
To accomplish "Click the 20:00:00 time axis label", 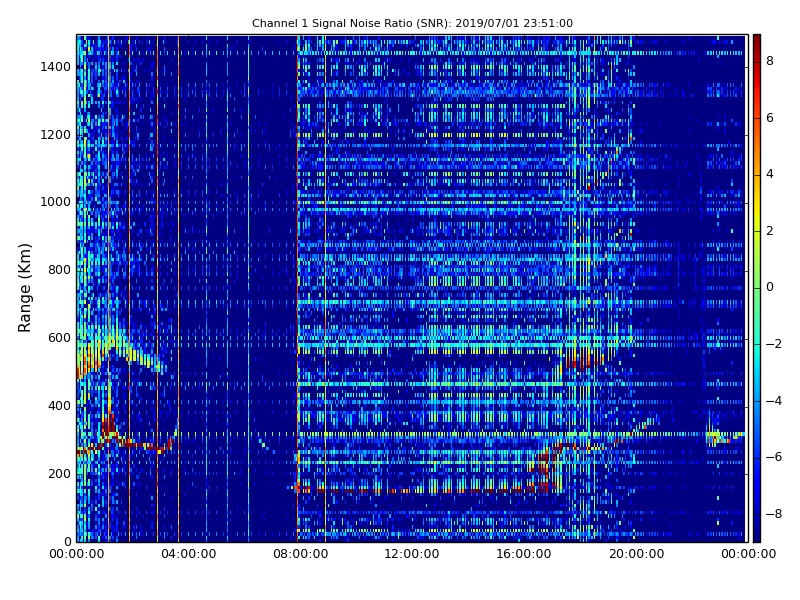I will (x=637, y=554).
